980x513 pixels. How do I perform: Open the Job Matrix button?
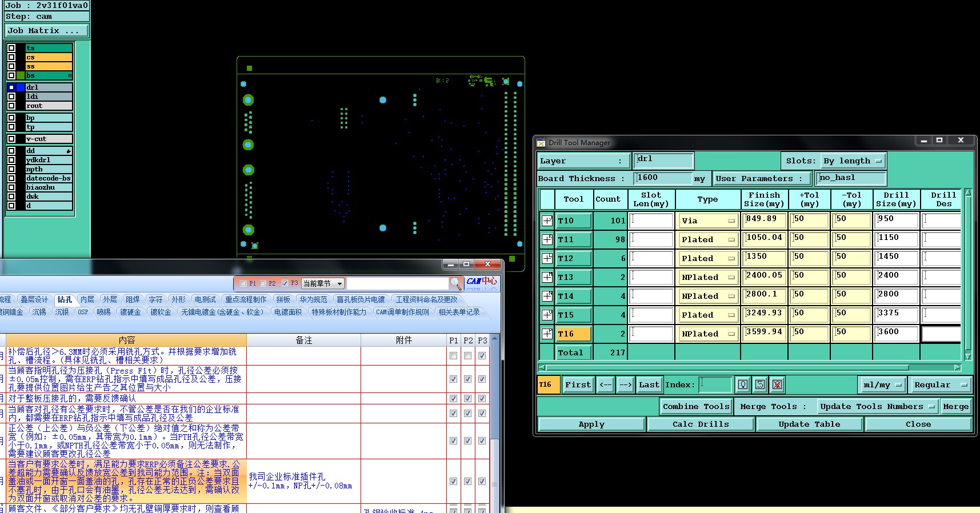[47, 31]
